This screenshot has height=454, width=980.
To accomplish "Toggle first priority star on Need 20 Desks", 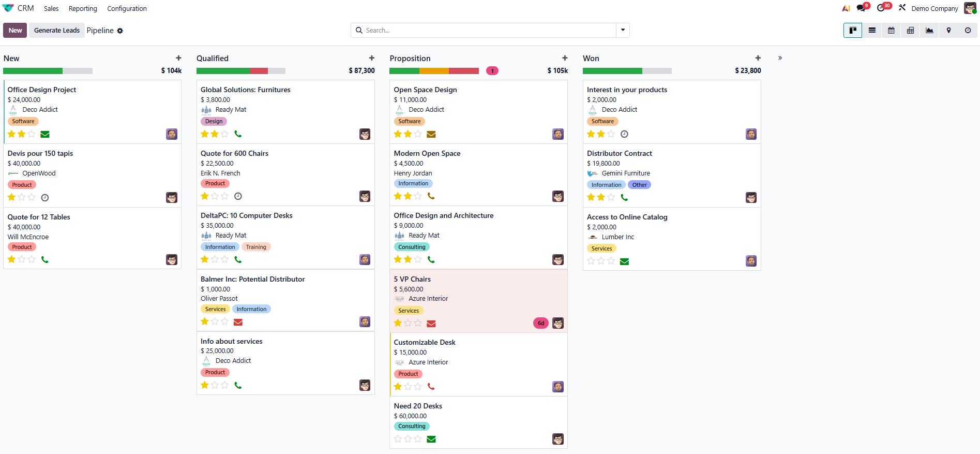I will (x=398, y=439).
